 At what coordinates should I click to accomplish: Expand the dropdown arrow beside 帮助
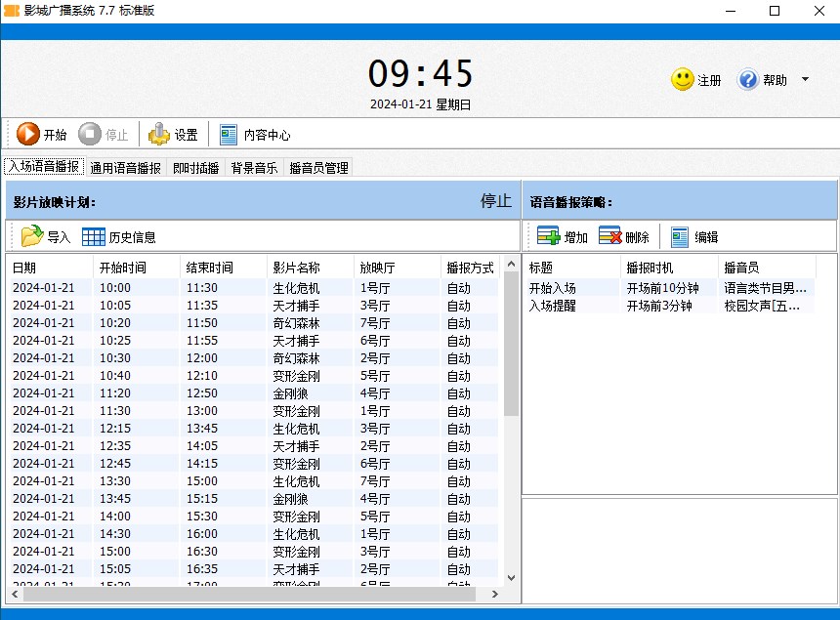(x=805, y=79)
